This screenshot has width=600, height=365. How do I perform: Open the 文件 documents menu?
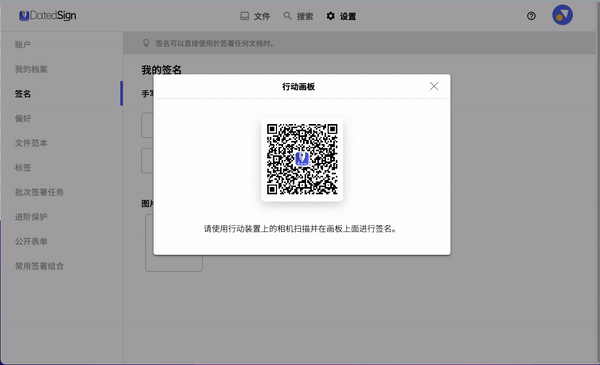(x=255, y=16)
